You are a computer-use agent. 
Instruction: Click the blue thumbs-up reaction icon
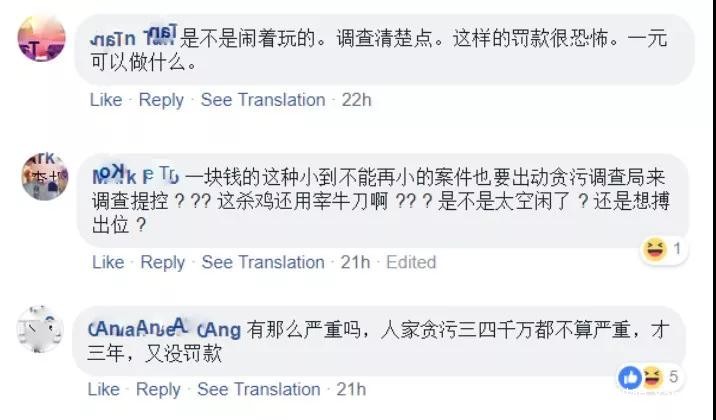coord(631,377)
